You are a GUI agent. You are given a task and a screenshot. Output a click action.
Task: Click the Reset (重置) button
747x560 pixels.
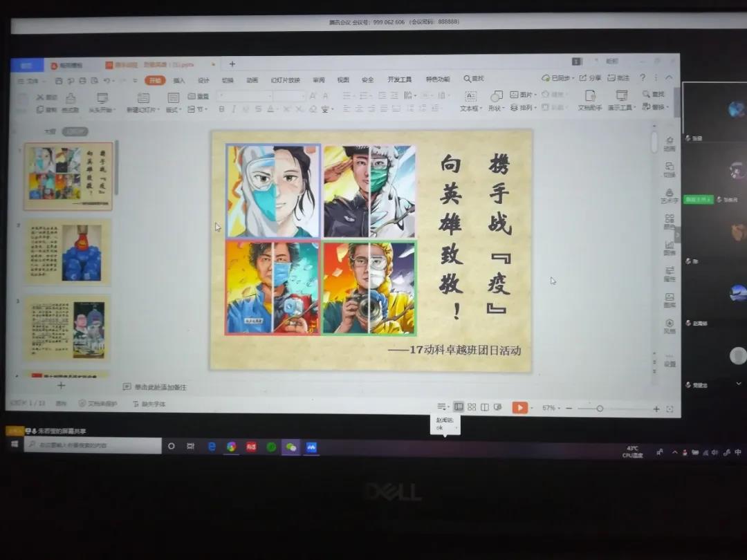point(198,97)
